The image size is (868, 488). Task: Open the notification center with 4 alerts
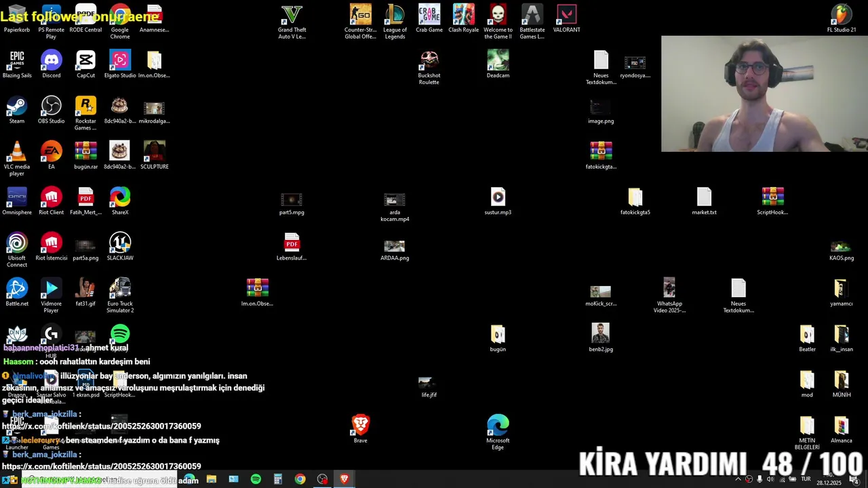(854, 479)
